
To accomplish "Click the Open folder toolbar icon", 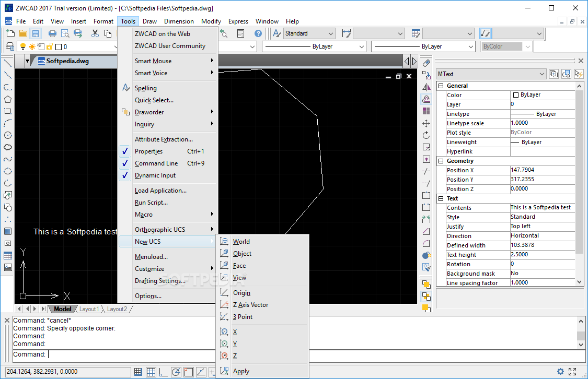I will point(23,34).
